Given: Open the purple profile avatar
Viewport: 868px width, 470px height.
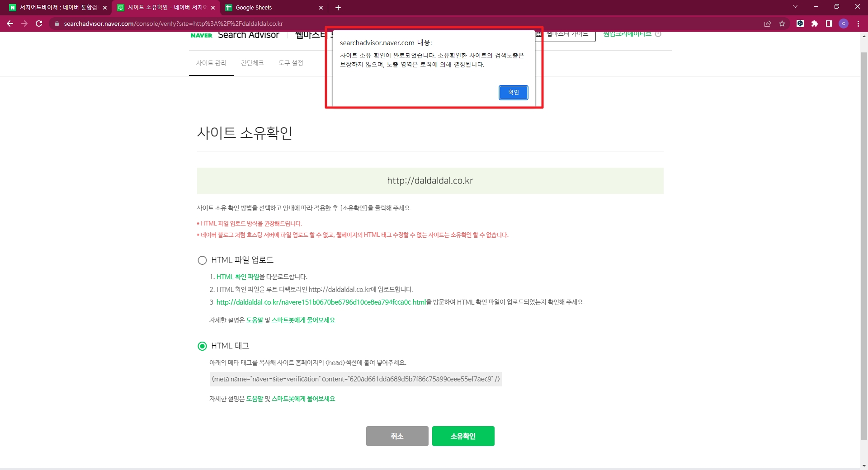Looking at the screenshot, I should [844, 23].
